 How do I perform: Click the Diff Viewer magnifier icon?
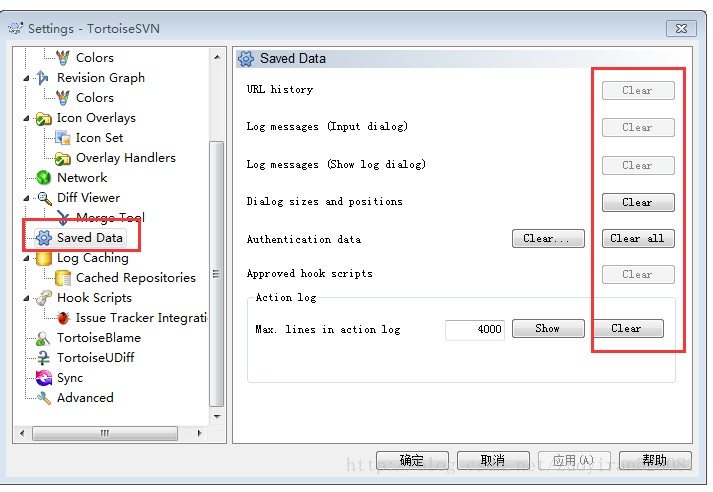point(44,198)
